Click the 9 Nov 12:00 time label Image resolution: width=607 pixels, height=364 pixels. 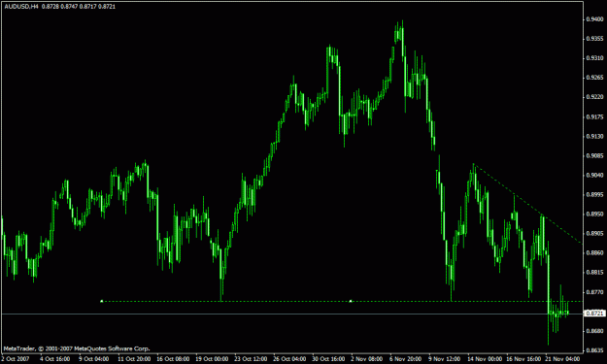click(x=445, y=359)
